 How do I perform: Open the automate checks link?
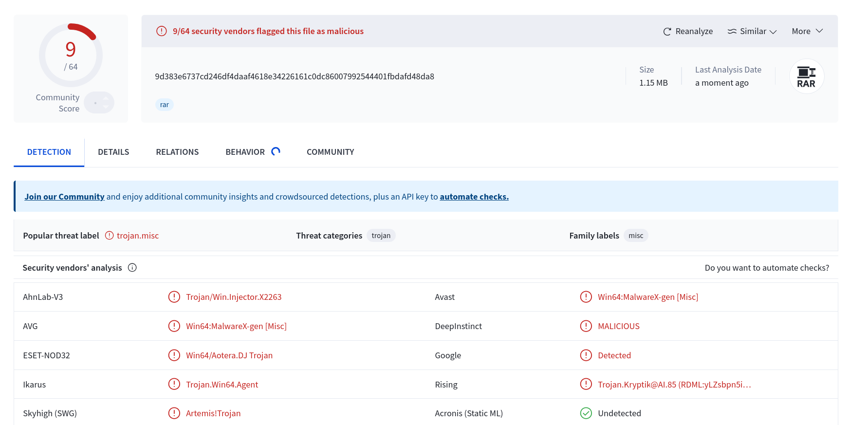(x=474, y=197)
